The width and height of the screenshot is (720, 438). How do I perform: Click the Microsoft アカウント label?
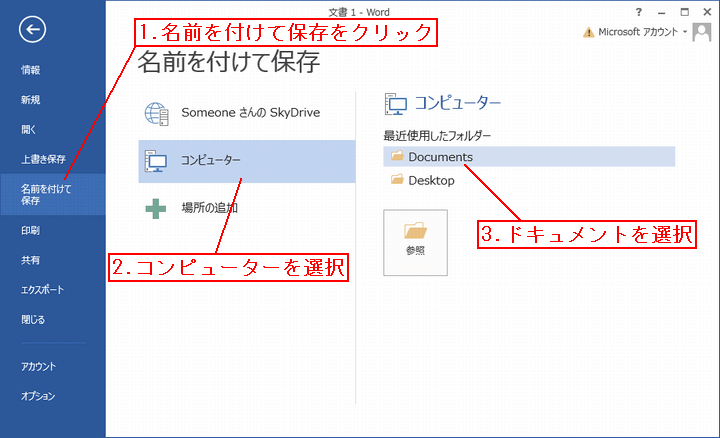point(638,32)
